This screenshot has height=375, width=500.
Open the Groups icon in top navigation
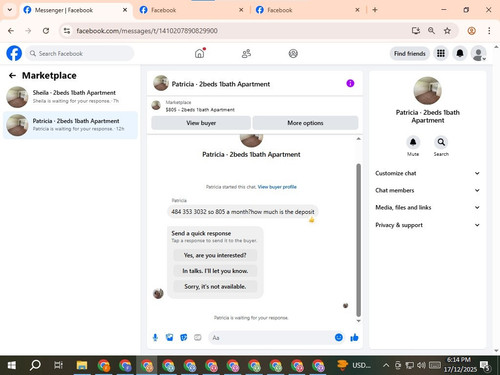click(293, 53)
